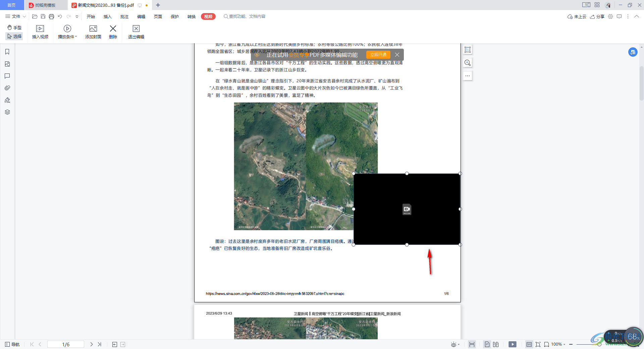The width and height of the screenshot is (644, 349).
Task: Click 插入视频 to insert a video
Action: point(40,32)
